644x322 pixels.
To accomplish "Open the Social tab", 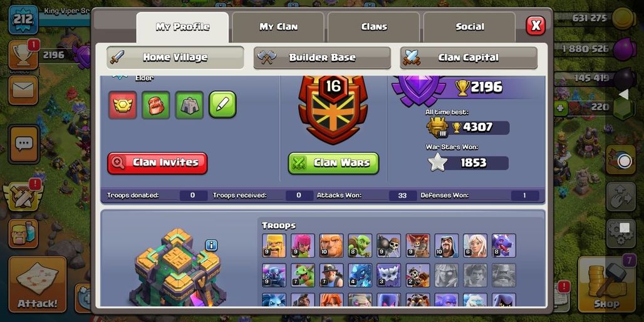I will pos(469,27).
